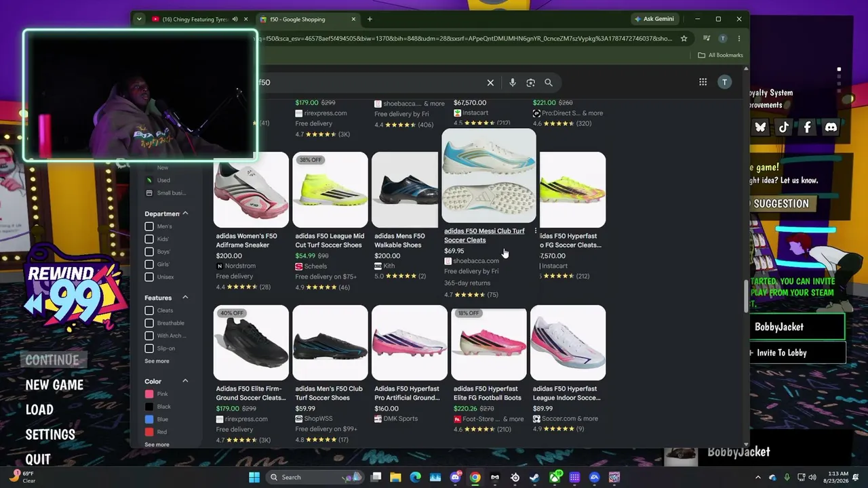
Task: See more Features filter options
Action: [x=157, y=361]
